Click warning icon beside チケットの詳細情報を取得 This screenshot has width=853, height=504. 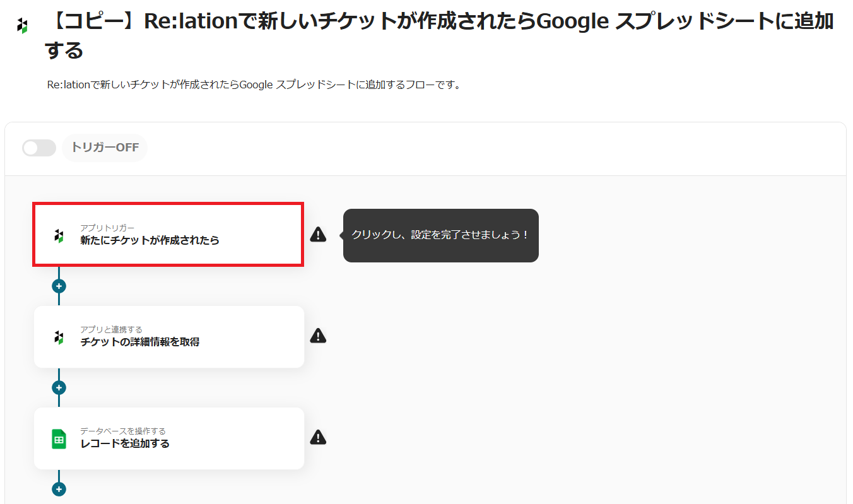pos(318,336)
